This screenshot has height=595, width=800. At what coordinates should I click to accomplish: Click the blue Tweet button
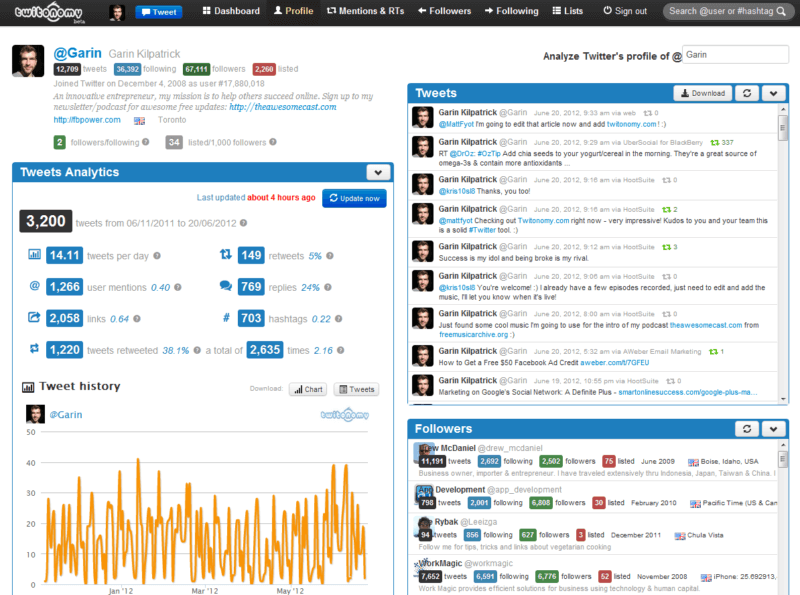click(x=159, y=12)
